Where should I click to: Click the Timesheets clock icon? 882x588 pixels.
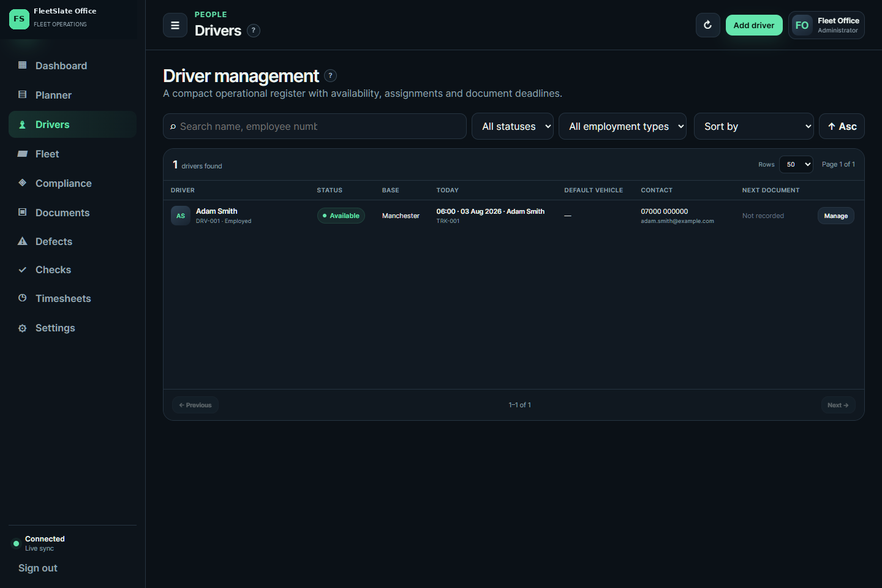(23, 298)
